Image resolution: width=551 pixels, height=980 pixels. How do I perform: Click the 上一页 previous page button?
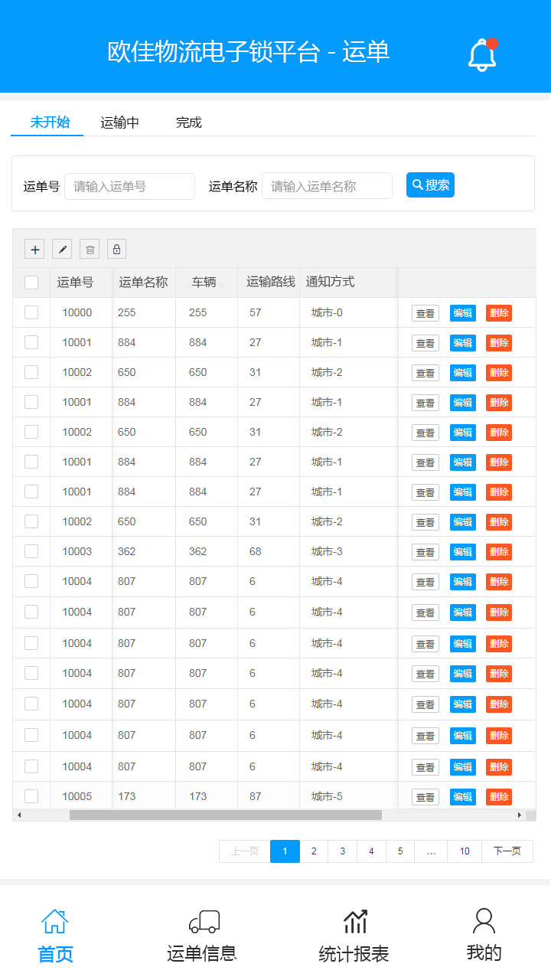pyautogui.click(x=245, y=851)
